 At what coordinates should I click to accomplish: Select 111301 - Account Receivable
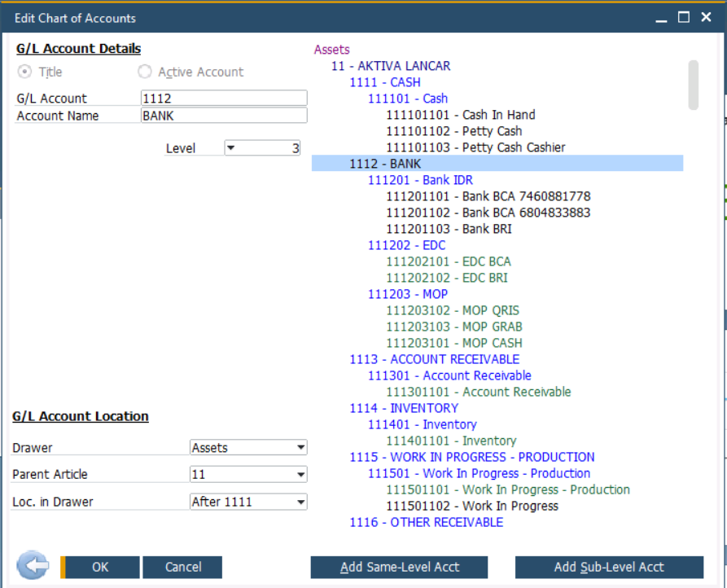tap(449, 375)
